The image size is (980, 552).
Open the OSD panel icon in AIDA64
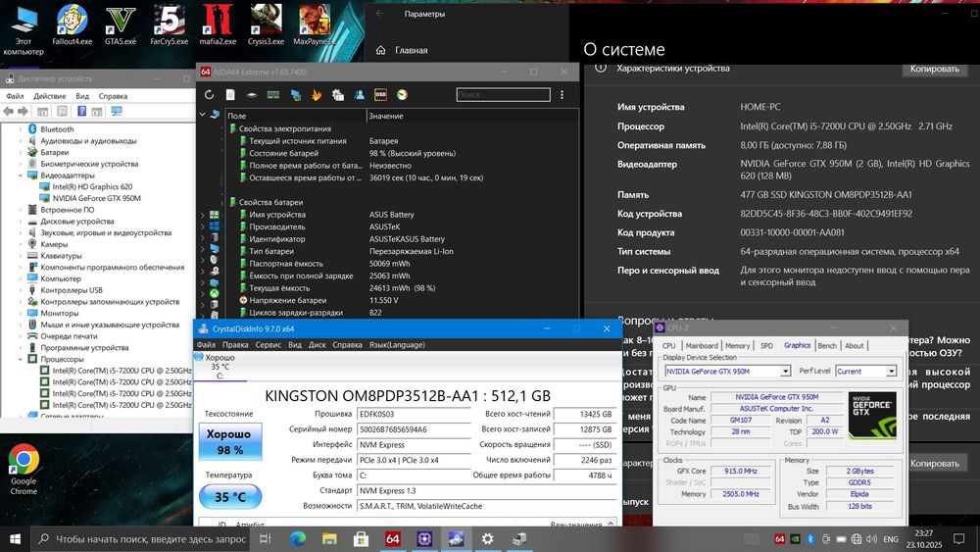pos(380,95)
